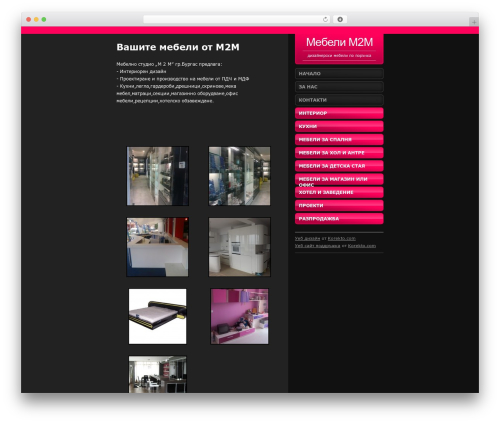Go to the НАЧАЛО menu item

click(339, 74)
